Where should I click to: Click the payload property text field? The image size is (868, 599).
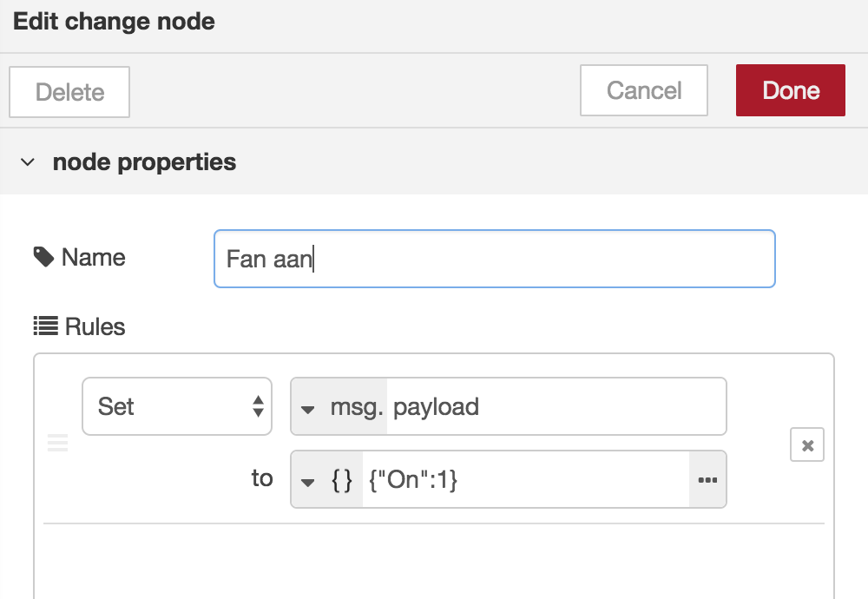coord(556,407)
